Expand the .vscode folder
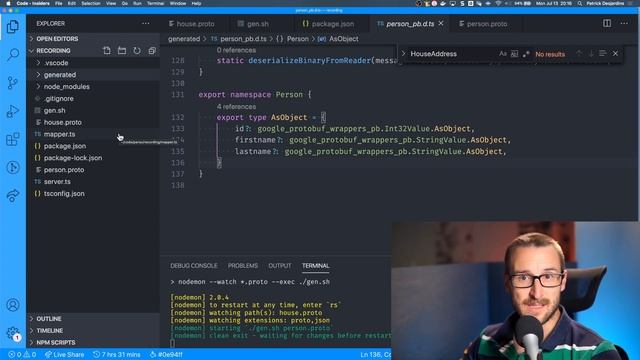The height and width of the screenshot is (360, 640). pyautogui.click(x=93, y=63)
